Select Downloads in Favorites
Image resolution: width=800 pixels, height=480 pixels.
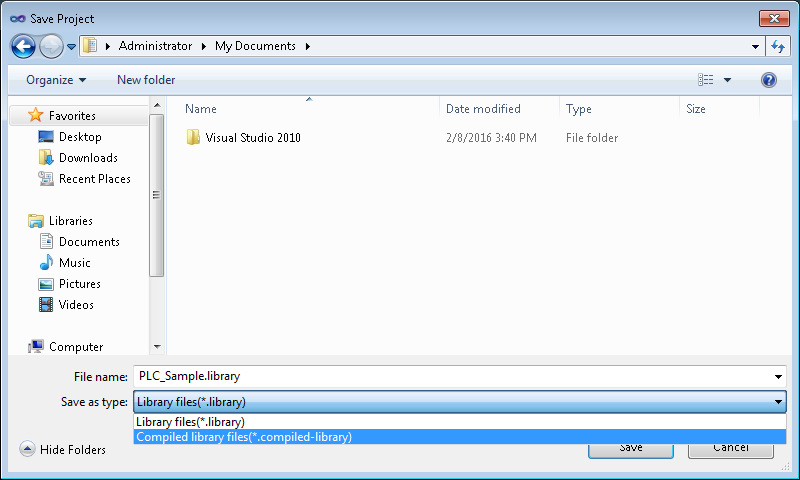(88, 158)
